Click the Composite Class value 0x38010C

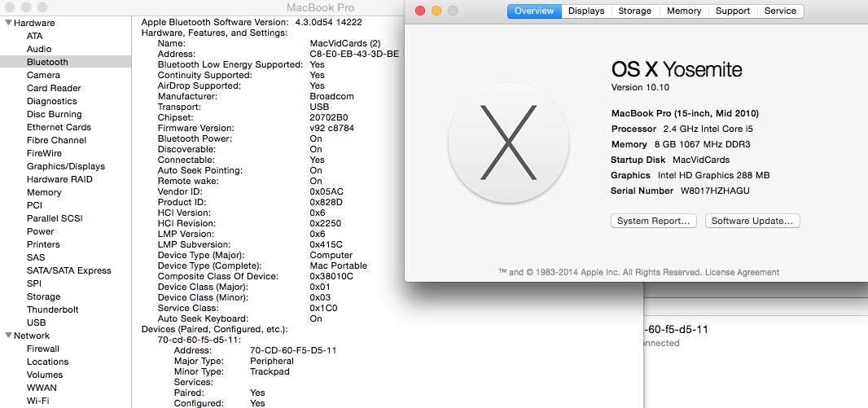(331, 277)
